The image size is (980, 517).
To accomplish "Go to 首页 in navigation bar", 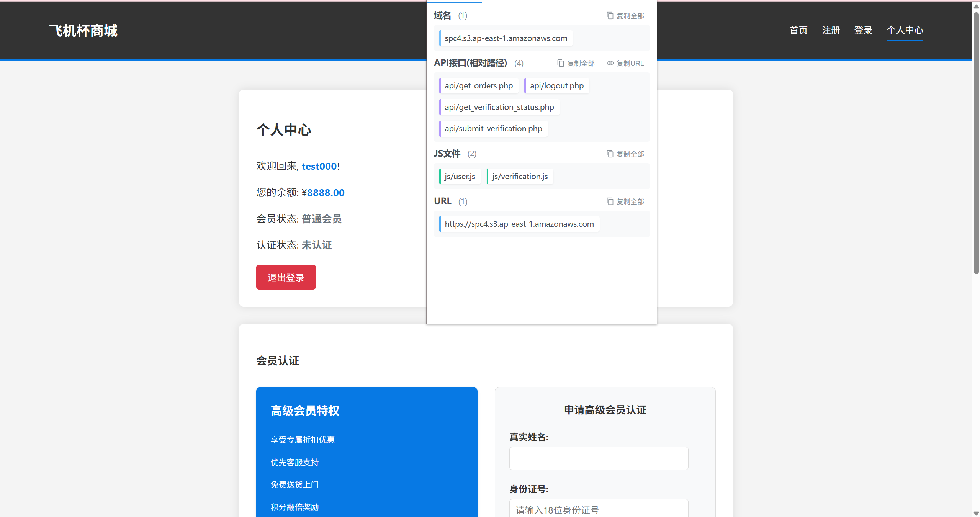I will coord(798,30).
